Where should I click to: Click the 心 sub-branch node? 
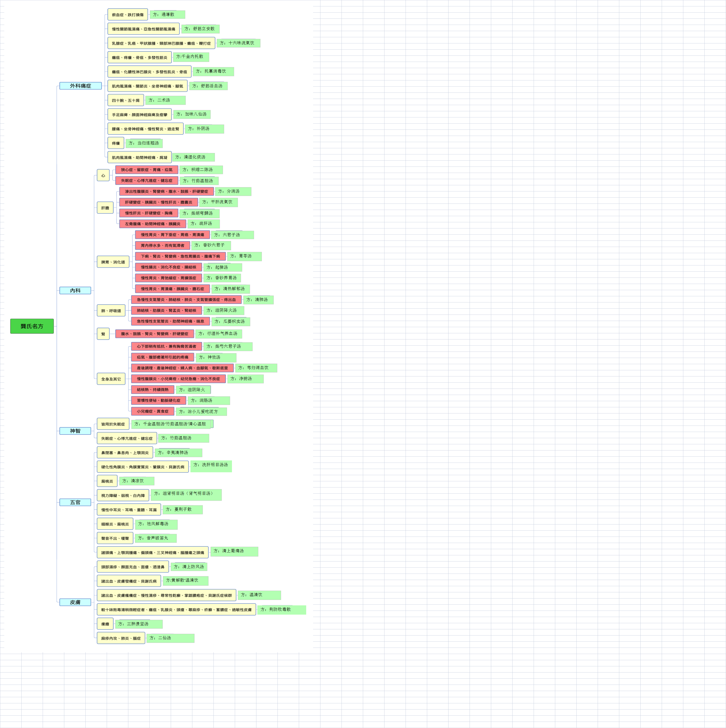[103, 175]
